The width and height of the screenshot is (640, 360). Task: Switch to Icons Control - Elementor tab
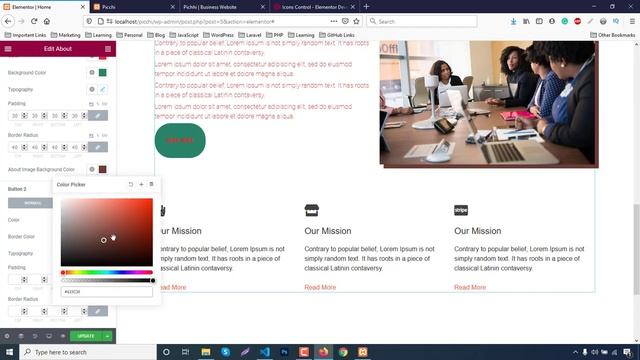pos(314,7)
